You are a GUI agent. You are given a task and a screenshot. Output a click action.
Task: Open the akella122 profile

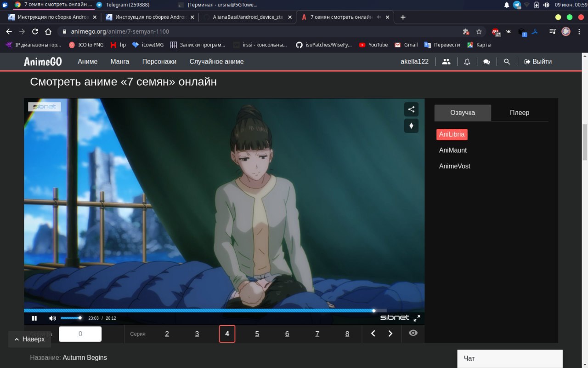point(414,62)
